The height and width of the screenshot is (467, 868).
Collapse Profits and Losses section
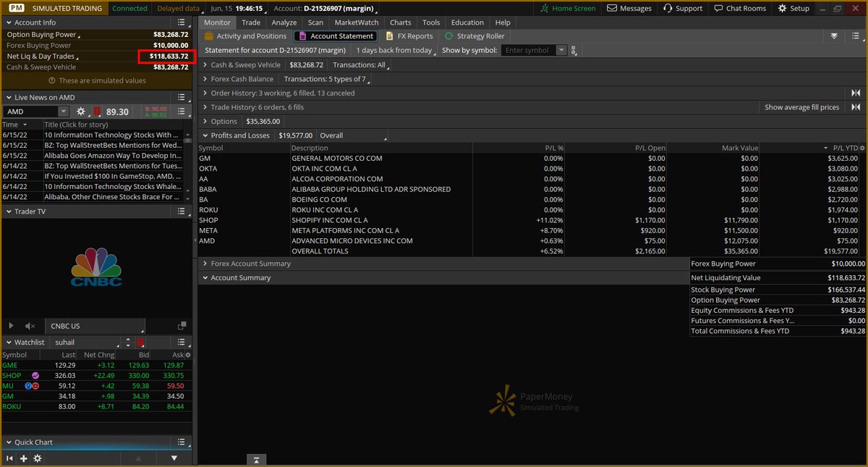(x=205, y=135)
